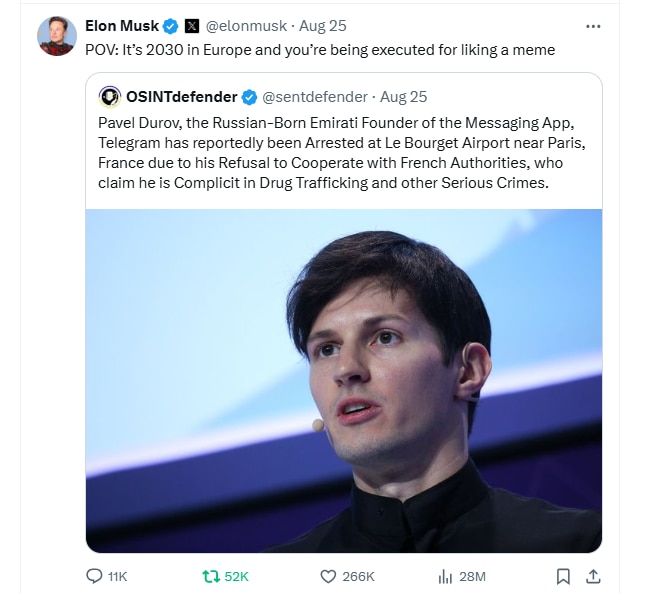Click the X logo affiliation badge
The image size is (650, 594).
pos(192,26)
